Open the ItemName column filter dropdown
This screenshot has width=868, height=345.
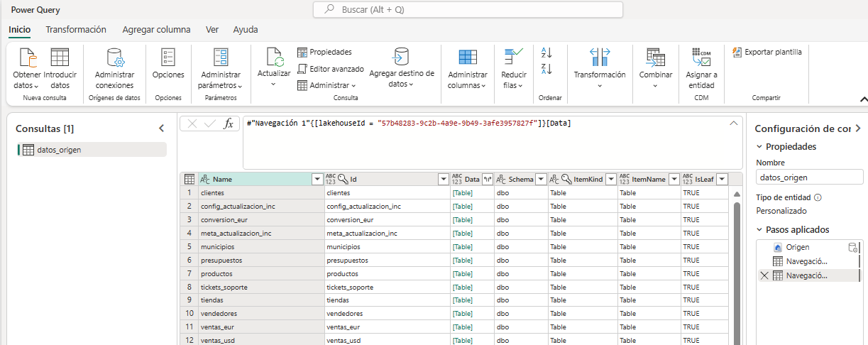click(x=674, y=180)
